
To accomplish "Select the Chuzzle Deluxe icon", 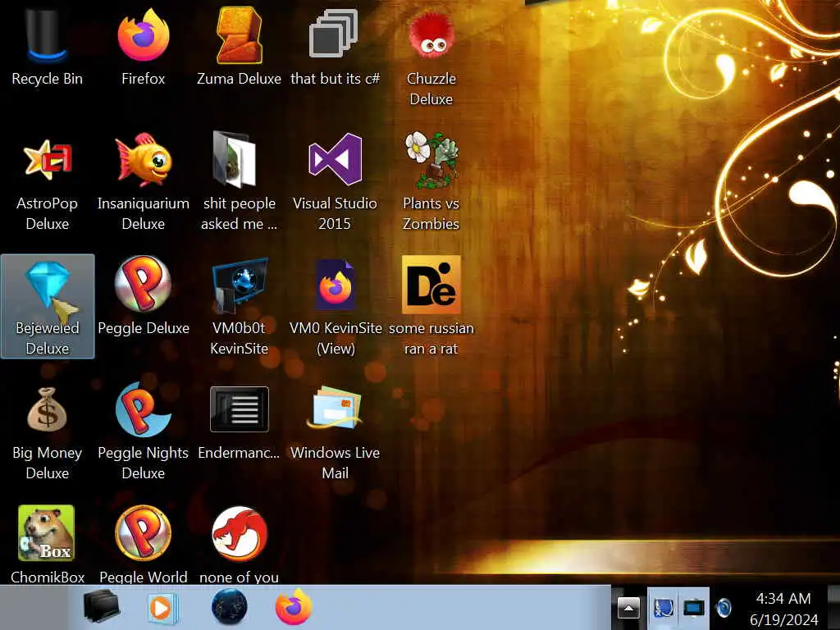I will pos(431,34).
